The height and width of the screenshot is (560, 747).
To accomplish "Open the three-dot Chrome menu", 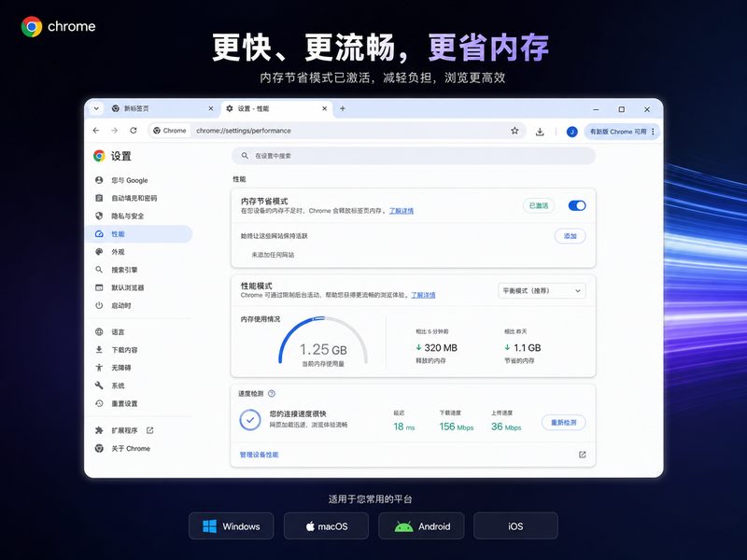I will click(x=653, y=132).
